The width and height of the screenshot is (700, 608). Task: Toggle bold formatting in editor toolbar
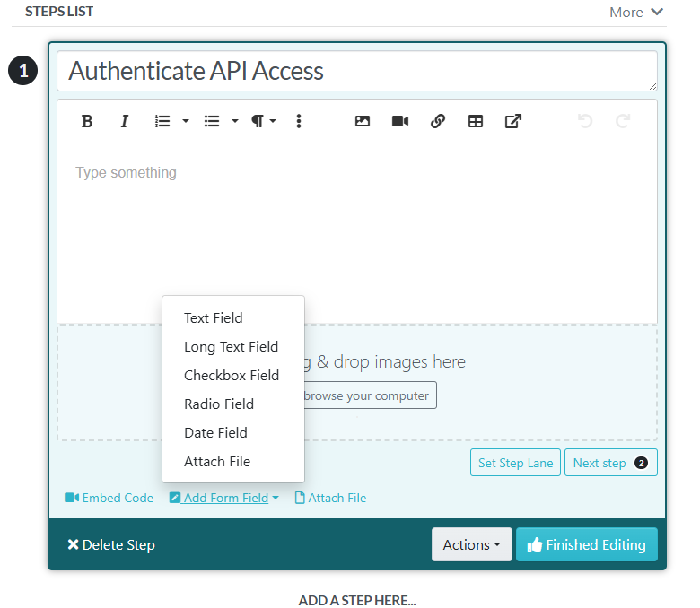point(87,121)
